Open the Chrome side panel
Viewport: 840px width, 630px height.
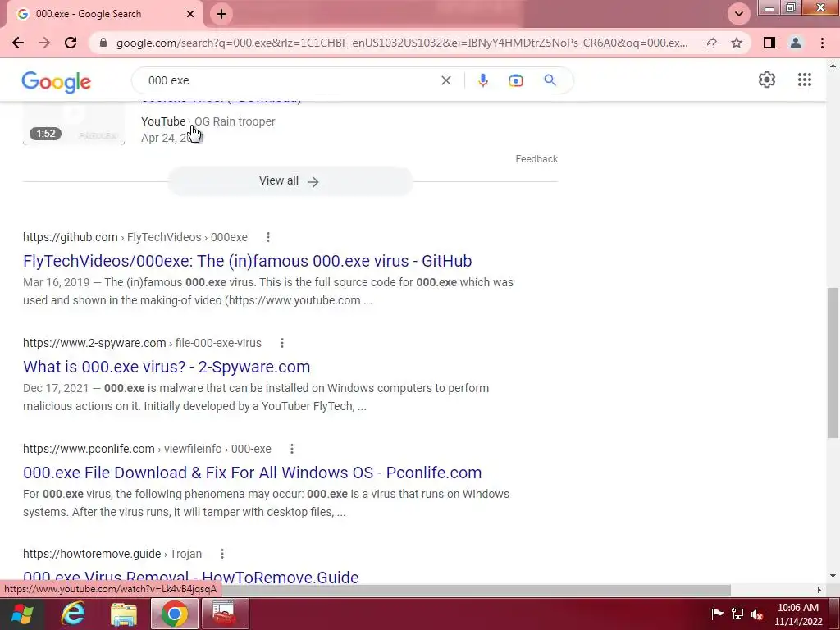[x=769, y=43]
